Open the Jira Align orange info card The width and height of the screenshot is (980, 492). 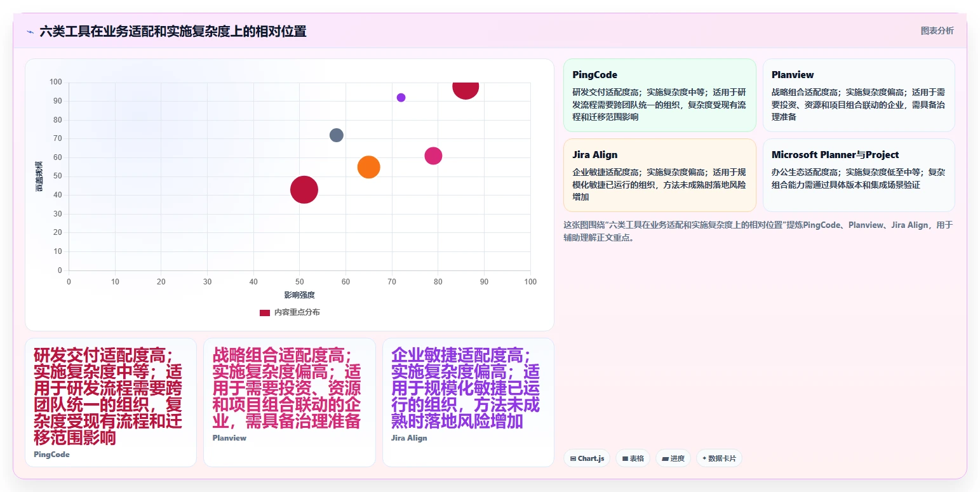[660, 175]
